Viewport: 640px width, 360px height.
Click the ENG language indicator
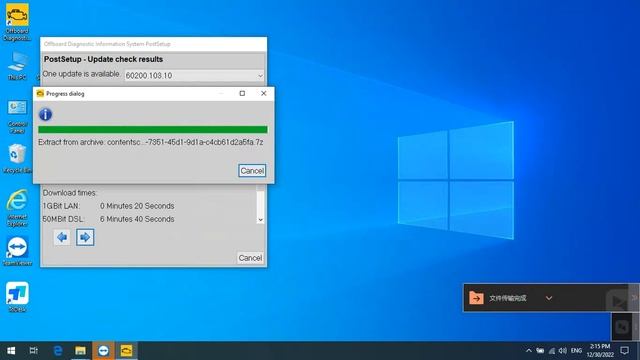[x=576, y=351]
